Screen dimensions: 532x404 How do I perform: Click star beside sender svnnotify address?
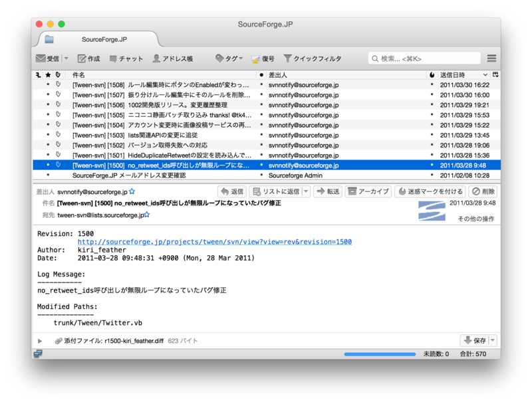[132, 191]
